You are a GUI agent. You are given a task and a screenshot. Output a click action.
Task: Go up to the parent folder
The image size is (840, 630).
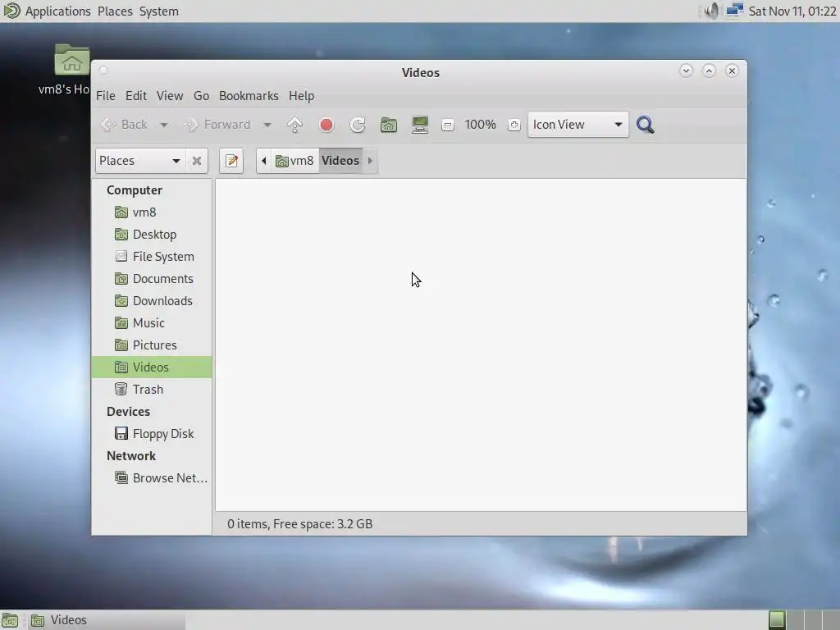pos(294,125)
